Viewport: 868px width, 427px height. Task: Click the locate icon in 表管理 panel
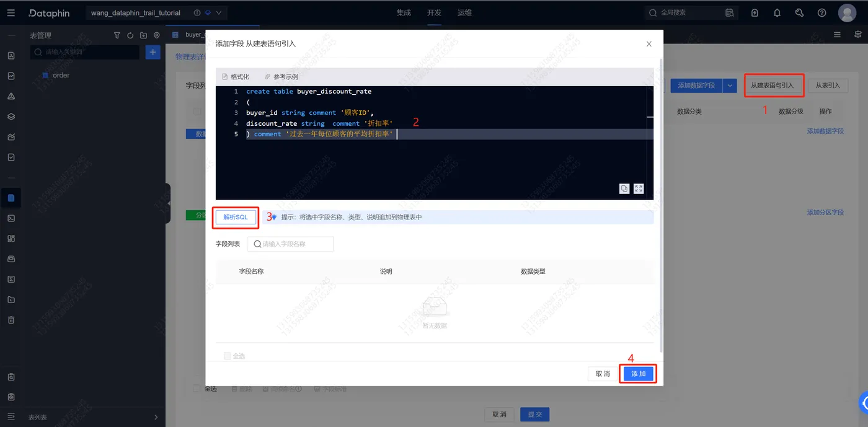pos(156,35)
